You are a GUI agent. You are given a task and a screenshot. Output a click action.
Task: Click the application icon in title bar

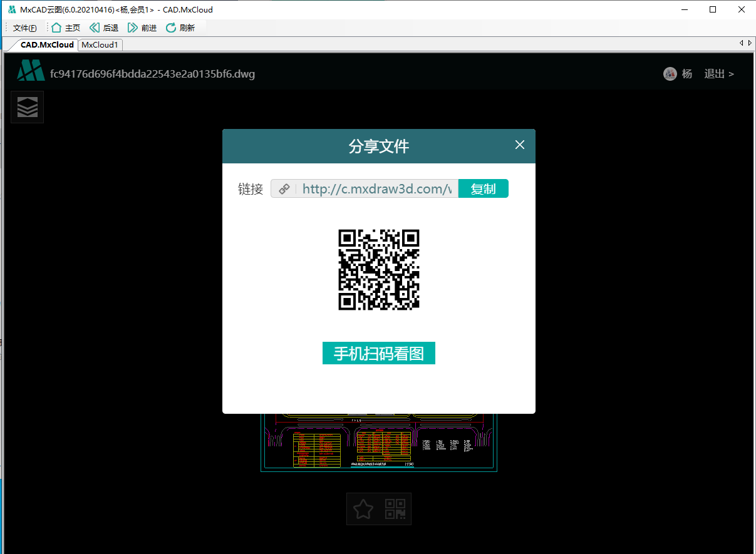pos(12,9)
